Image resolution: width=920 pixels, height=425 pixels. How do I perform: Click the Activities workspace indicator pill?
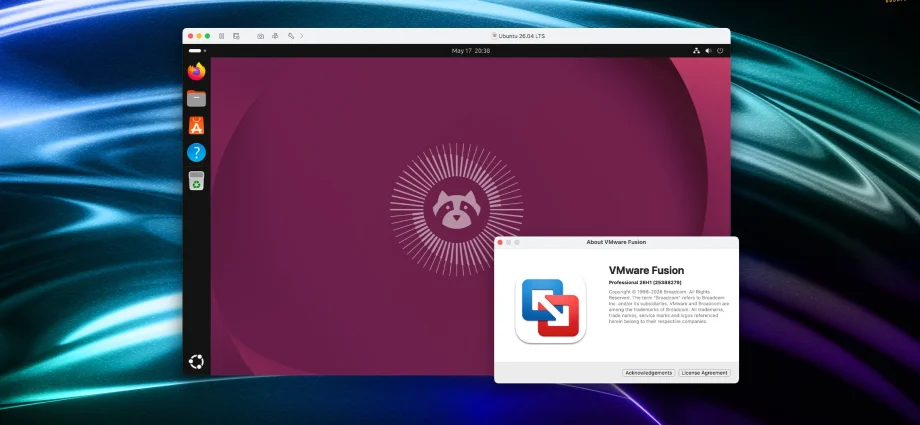[197, 50]
